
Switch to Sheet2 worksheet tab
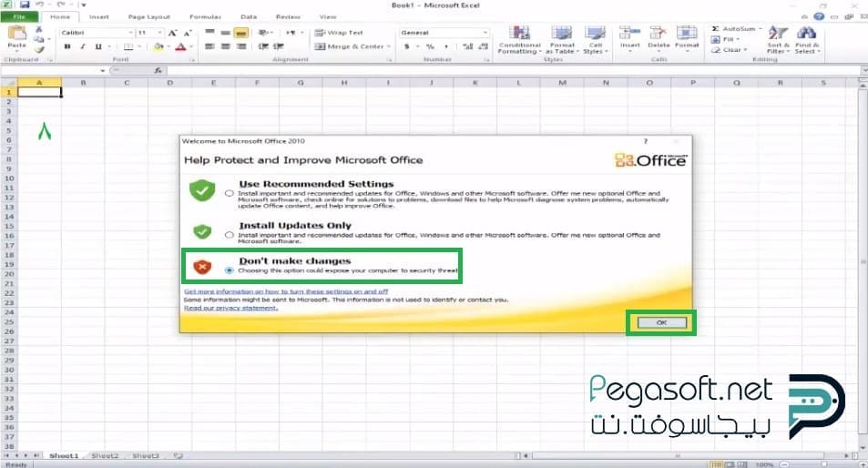[x=105, y=456]
